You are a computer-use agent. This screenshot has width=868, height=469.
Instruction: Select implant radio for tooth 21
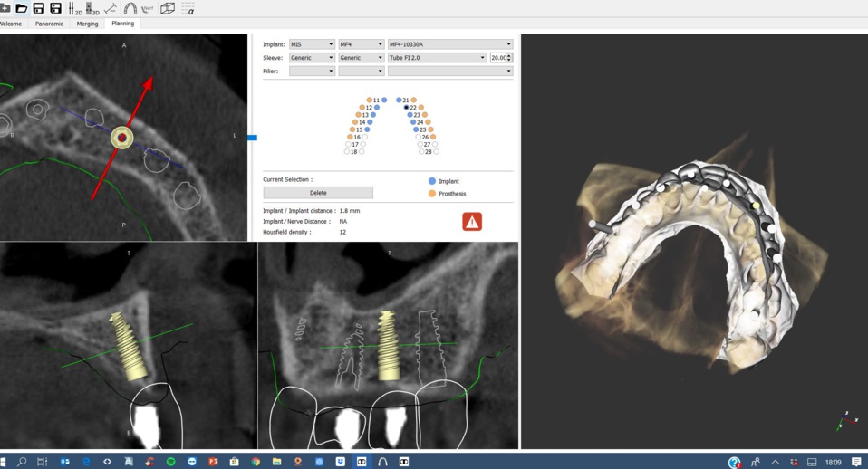coord(399,100)
